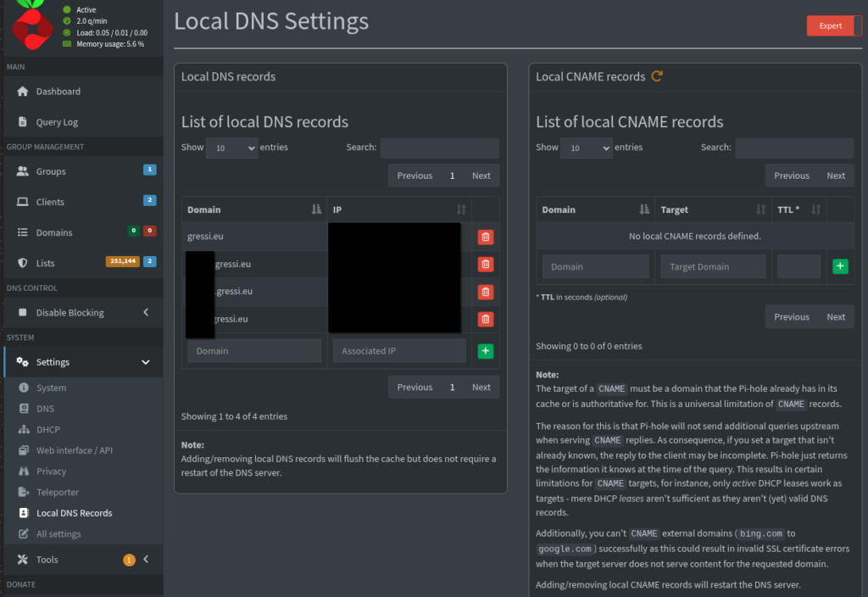Focus the Associated IP input field
The height and width of the screenshot is (597, 868).
coord(399,351)
